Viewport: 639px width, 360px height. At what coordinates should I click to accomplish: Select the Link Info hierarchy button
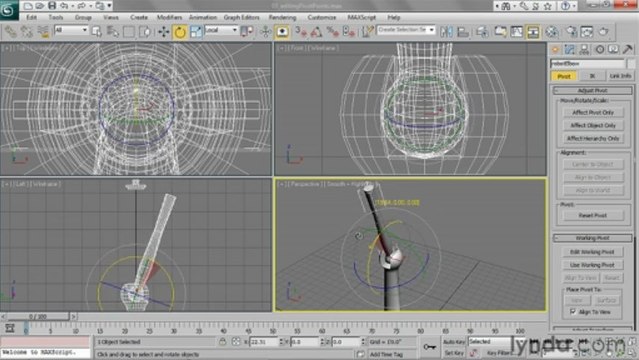coord(620,76)
